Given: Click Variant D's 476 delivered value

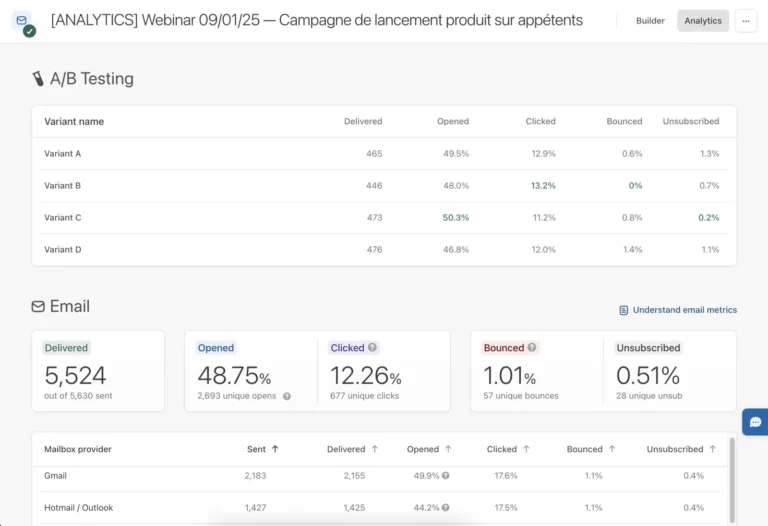Looking at the screenshot, I should click(374, 249).
